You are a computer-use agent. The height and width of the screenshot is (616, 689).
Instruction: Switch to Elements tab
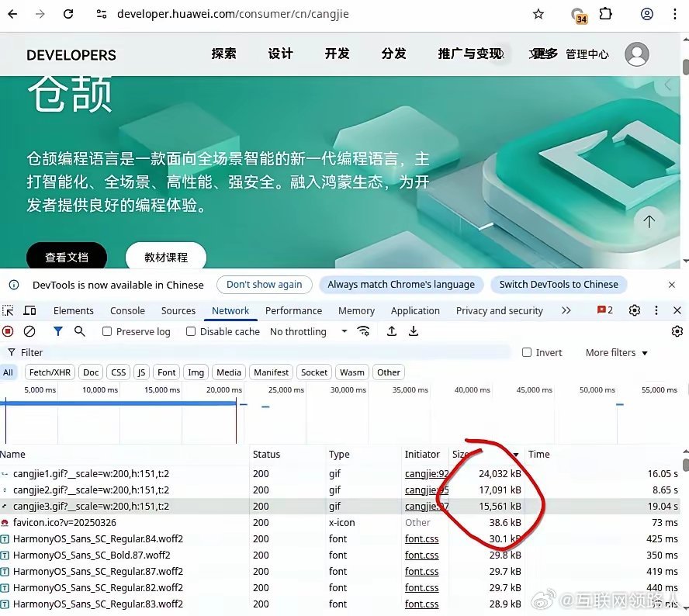pyautogui.click(x=74, y=310)
